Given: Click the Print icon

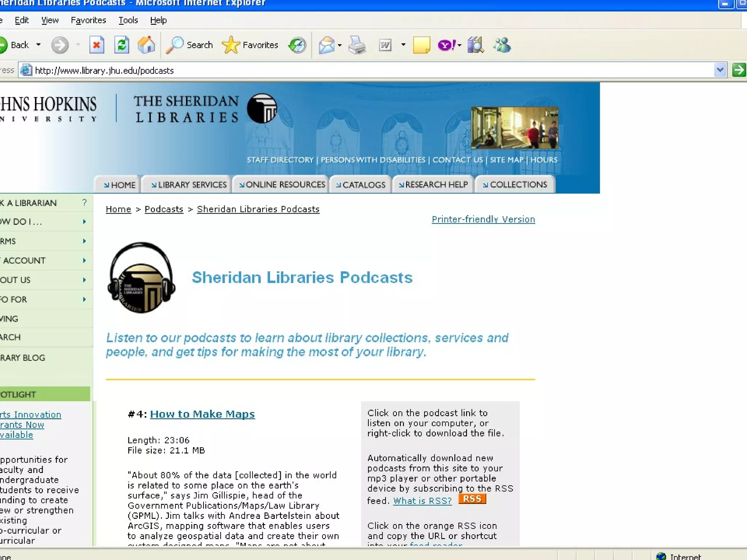Looking at the screenshot, I should 357,45.
